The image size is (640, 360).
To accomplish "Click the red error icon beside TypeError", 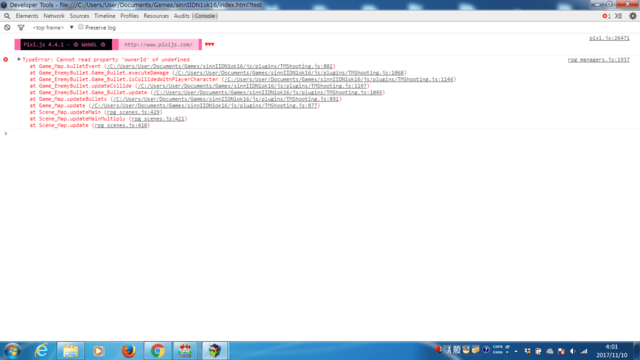I will tap(6, 60).
